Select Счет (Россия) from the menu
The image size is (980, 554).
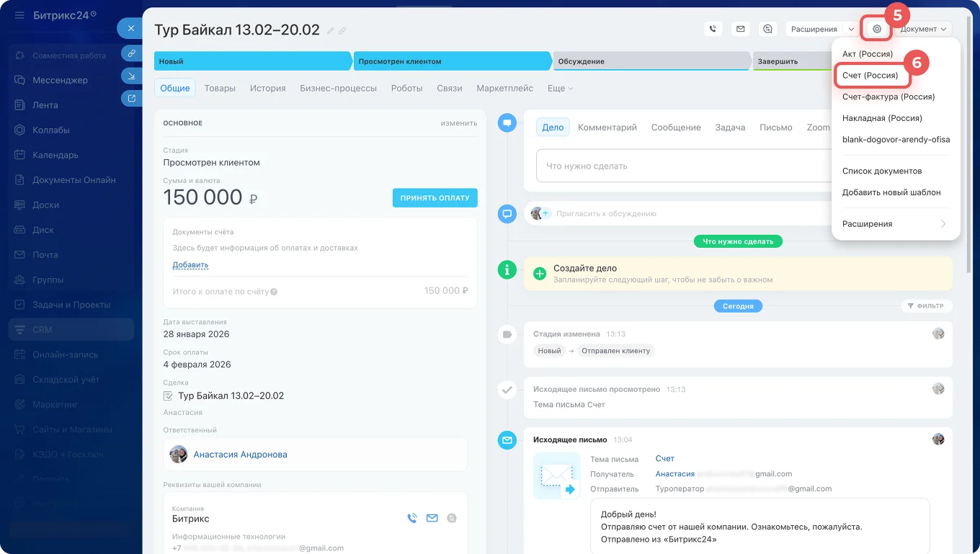click(x=870, y=75)
